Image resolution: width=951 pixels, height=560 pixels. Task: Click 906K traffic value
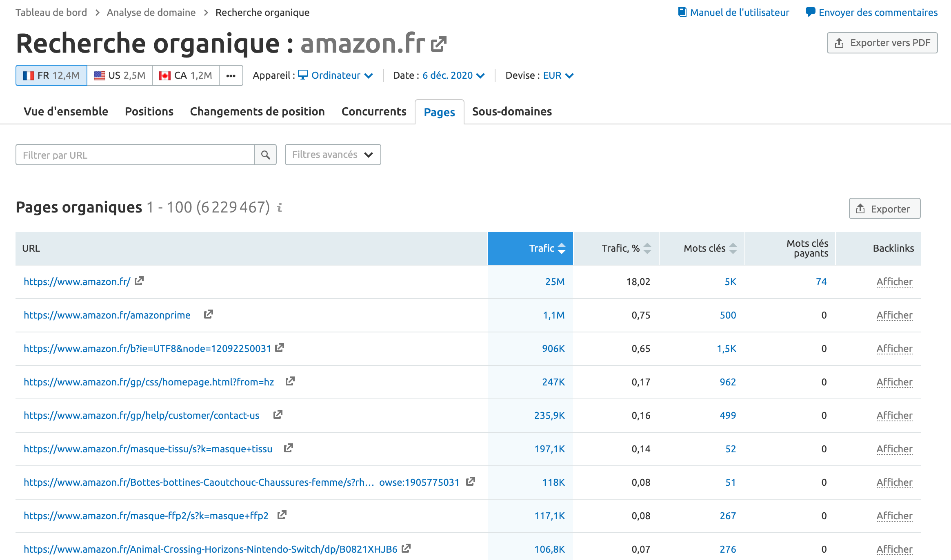[x=553, y=348]
